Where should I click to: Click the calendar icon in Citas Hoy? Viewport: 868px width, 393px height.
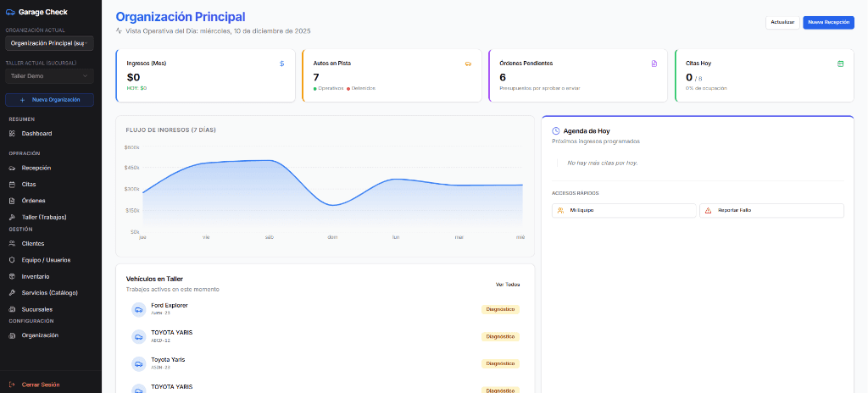(840, 64)
